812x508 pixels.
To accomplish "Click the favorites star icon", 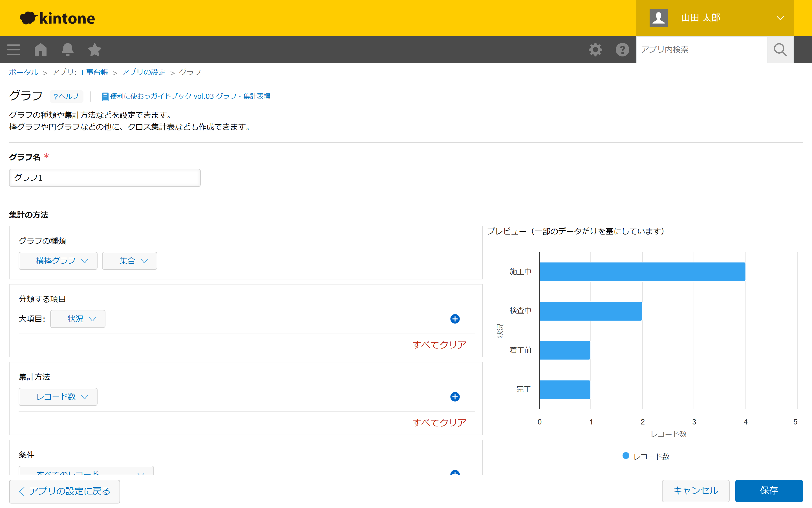I will pos(95,50).
